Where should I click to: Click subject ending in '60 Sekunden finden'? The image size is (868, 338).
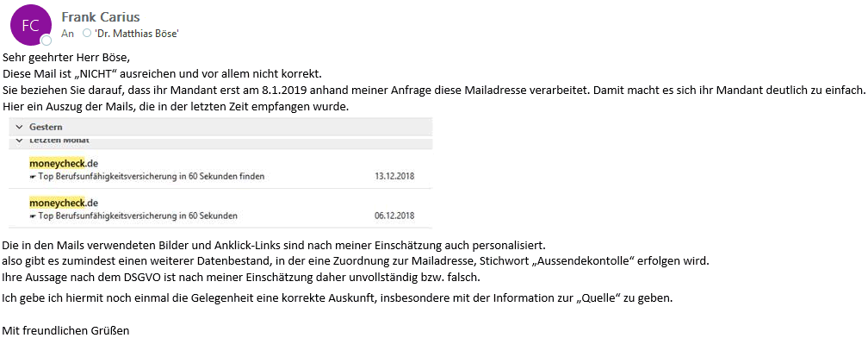(152, 177)
